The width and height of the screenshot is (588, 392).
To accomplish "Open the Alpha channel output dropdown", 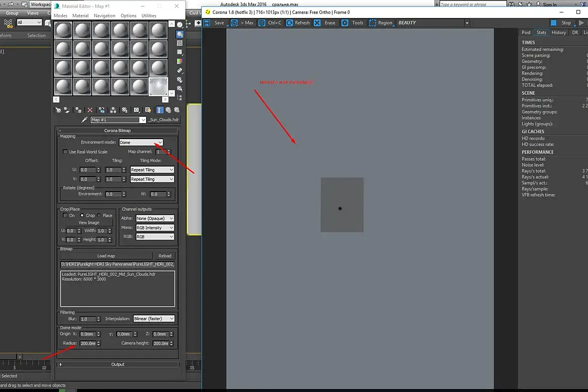I will coord(155,218).
